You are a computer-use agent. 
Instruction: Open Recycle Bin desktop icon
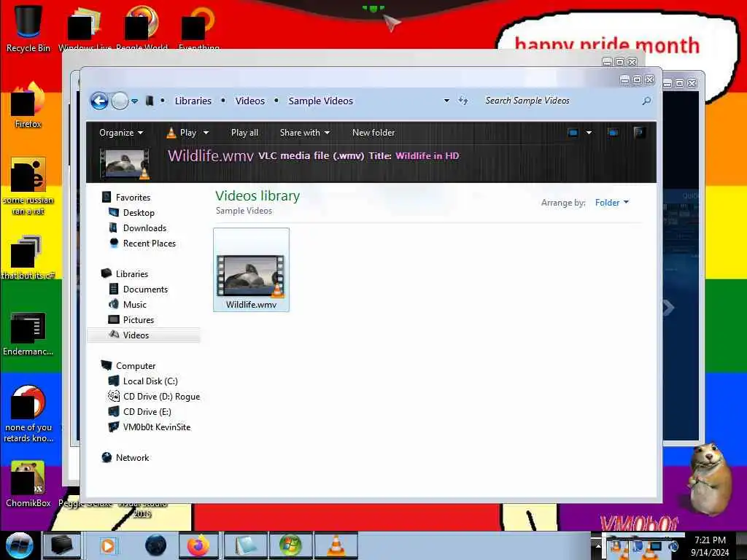click(28, 28)
